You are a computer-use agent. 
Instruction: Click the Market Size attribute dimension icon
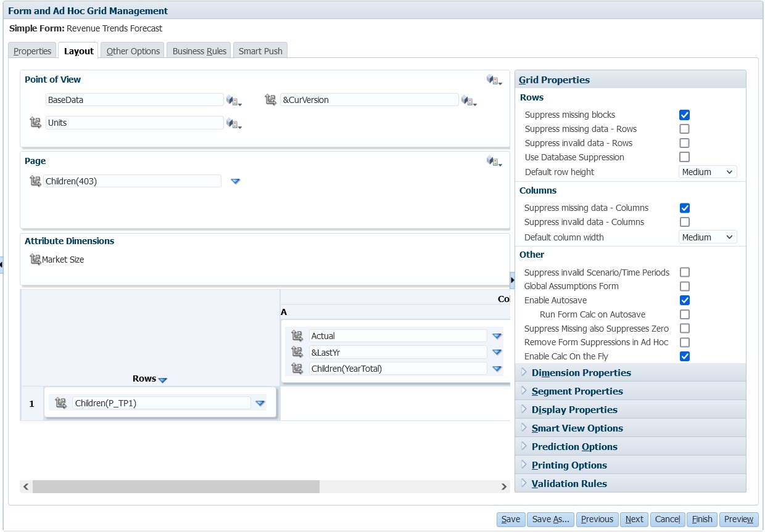pos(35,259)
